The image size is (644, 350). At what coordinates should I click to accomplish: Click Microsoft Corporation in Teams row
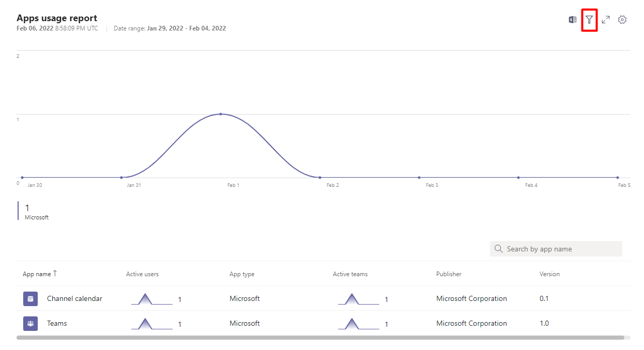coord(471,324)
